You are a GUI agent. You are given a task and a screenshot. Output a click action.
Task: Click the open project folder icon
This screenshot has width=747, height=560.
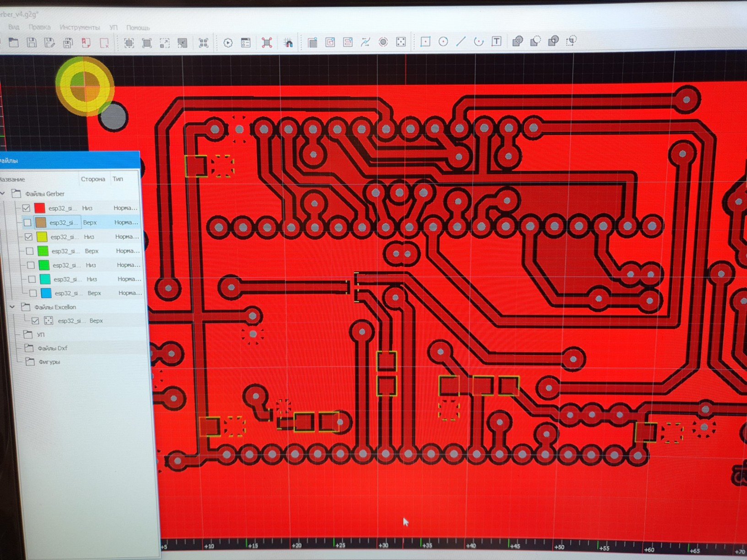coord(14,43)
